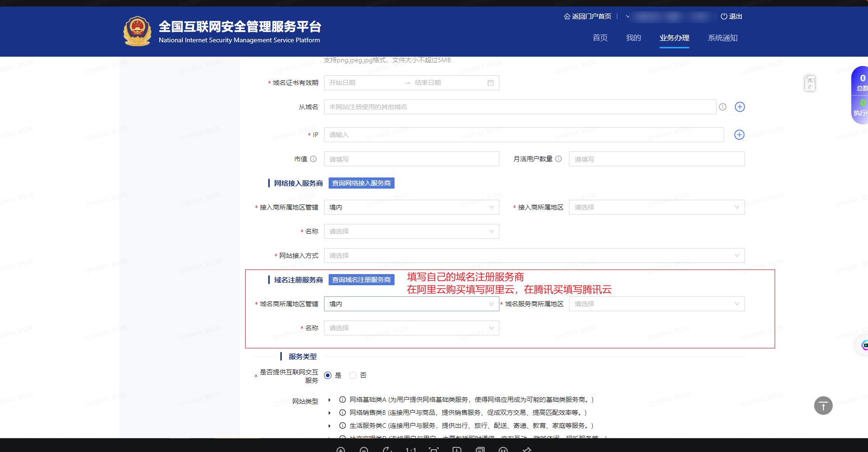Select 否 radio for 互联网交互服务
Image resolution: width=868 pixels, height=452 pixels.
[353, 375]
